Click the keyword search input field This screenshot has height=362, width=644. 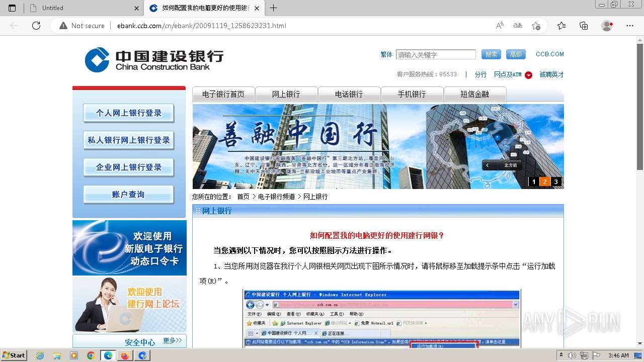pyautogui.click(x=436, y=54)
